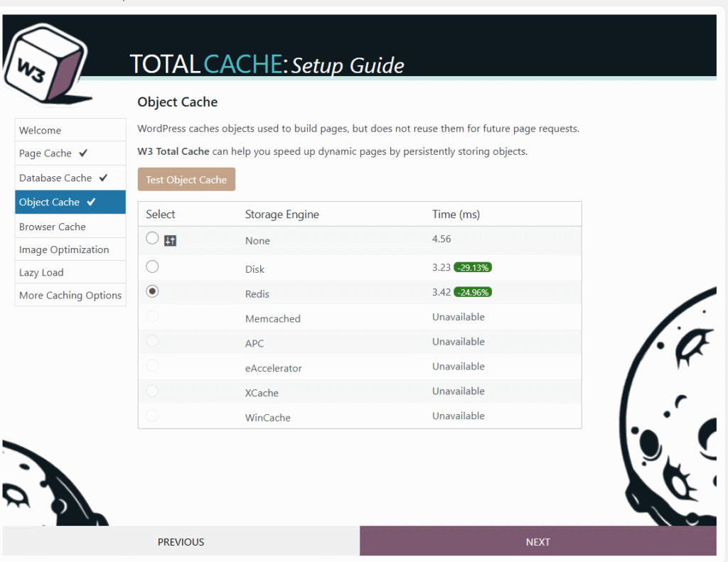The width and height of the screenshot is (728, 562).
Task: Open the Image Optimization step
Action: point(70,249)
